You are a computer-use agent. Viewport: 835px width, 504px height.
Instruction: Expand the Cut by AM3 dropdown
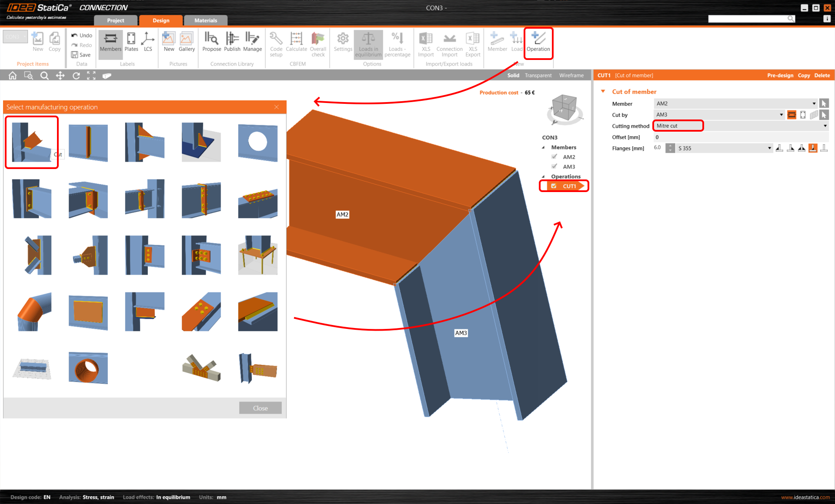tap(781, 115)
